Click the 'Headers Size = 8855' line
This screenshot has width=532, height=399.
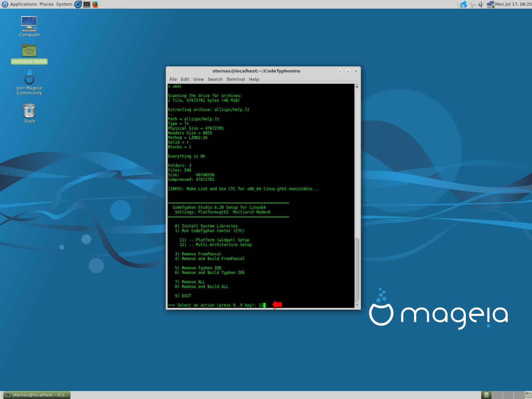click(x=190, y=133)
